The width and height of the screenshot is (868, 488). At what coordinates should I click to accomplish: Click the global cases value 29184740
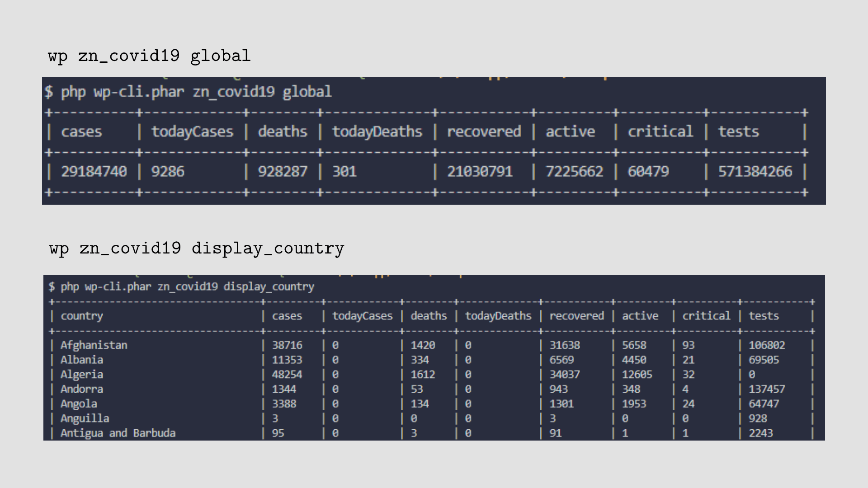coord(94,172)
